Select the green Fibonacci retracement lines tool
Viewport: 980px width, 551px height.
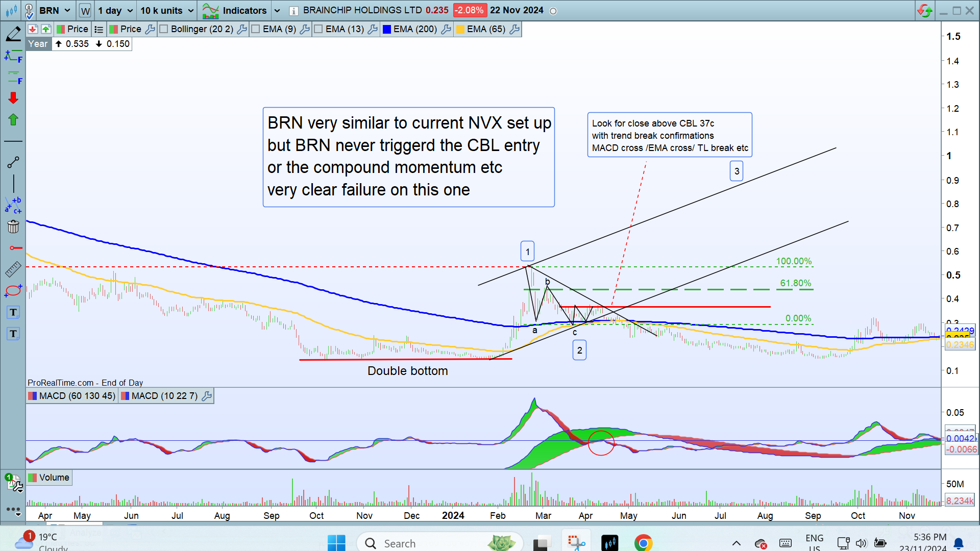click(13, 78)
